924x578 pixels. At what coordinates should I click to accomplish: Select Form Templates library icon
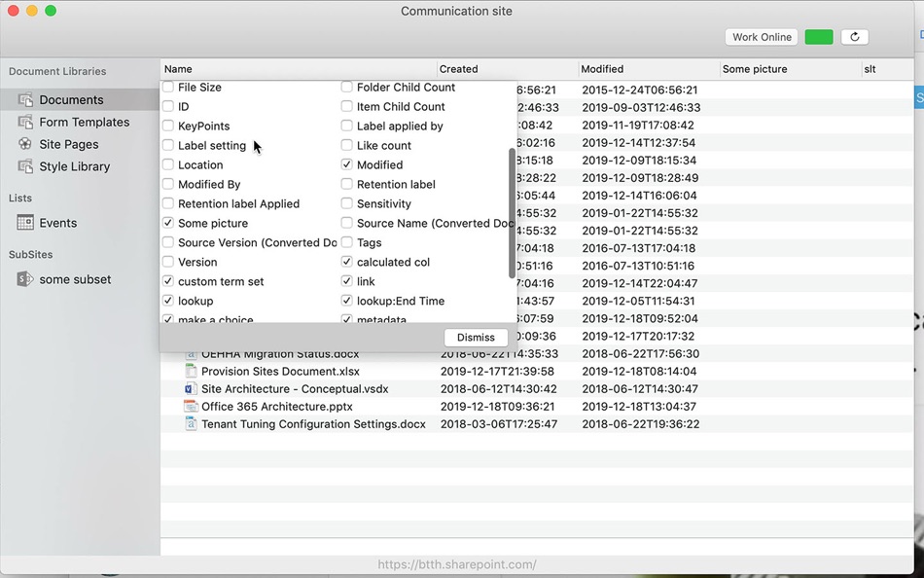point(25,122)
